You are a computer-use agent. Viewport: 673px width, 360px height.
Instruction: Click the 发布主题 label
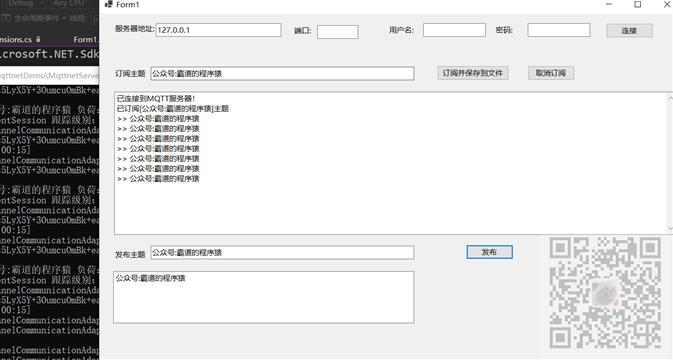(x=130, y=254)
